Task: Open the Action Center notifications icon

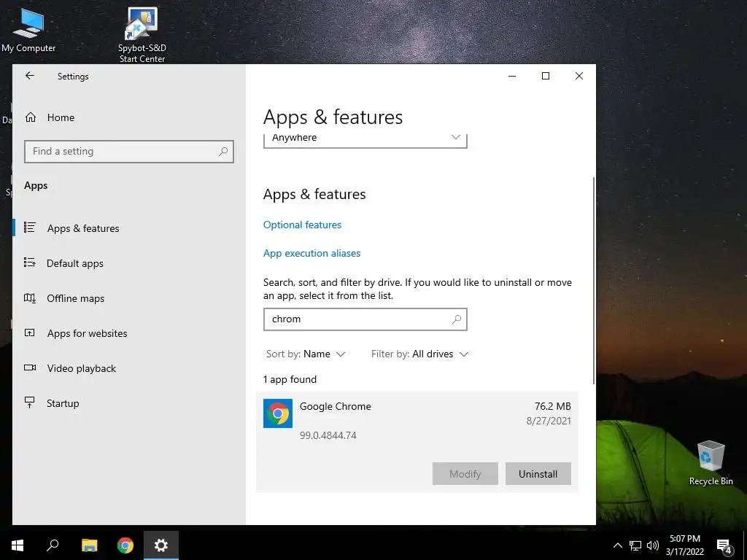Action: 724,546
